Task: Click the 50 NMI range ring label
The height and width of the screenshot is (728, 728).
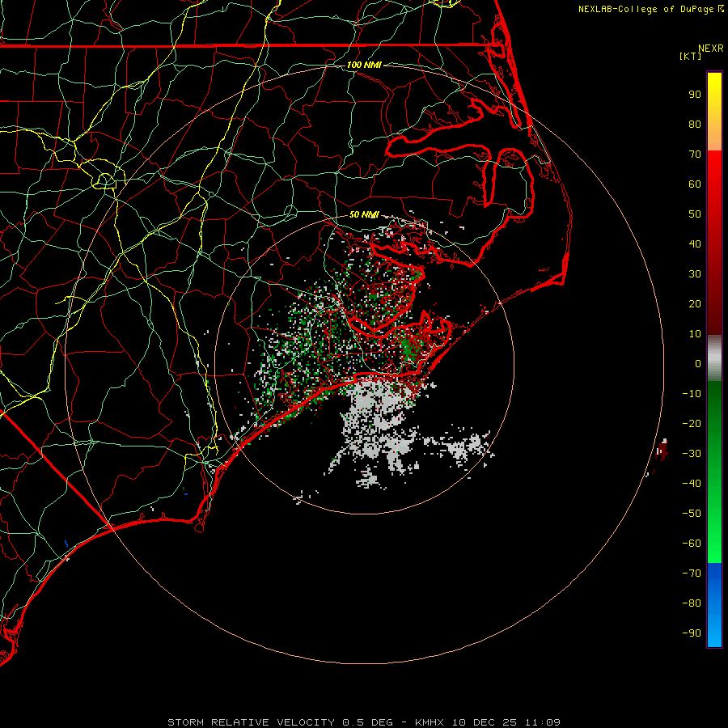Action: [x=364, y=214]
